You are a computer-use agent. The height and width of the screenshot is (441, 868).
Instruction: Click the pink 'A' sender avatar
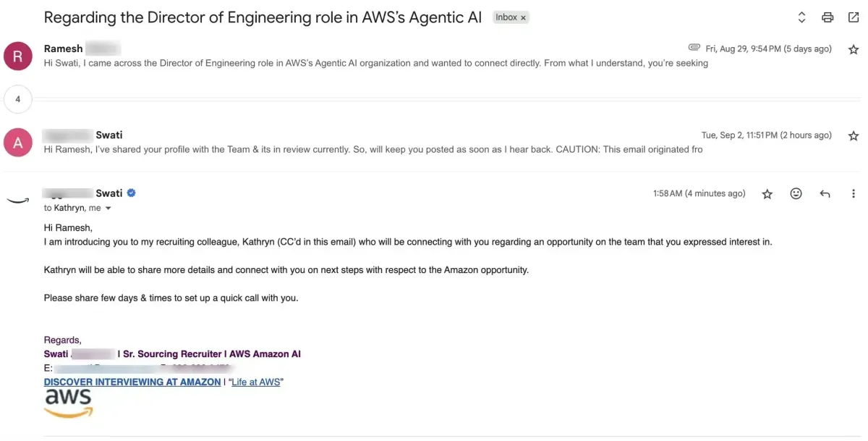(x=18, y=142)
